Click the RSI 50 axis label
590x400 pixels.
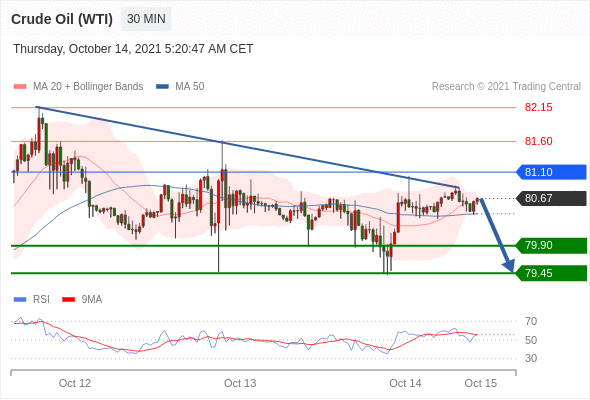531,340
